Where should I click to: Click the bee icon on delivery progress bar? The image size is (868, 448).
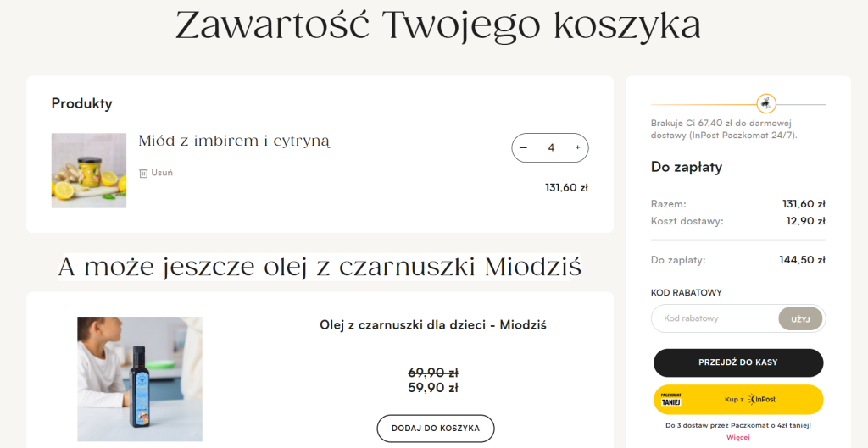click(x=766, y=103)
